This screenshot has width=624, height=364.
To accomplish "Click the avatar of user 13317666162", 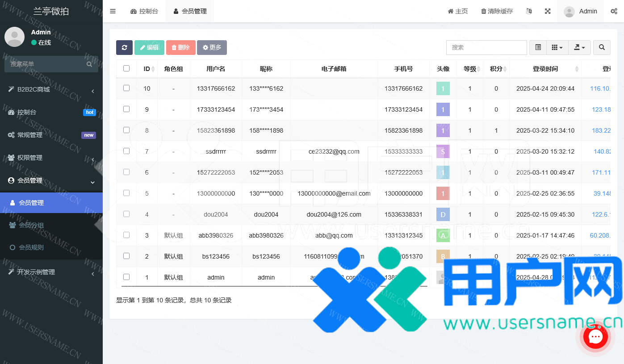I will (443, 88).
